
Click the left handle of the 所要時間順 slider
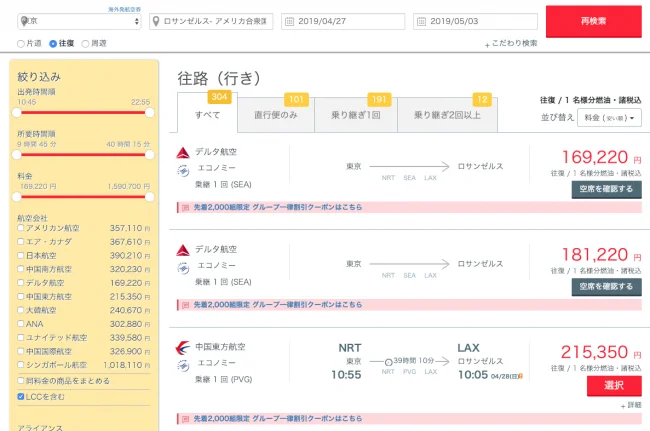click(x=17, y=155)
